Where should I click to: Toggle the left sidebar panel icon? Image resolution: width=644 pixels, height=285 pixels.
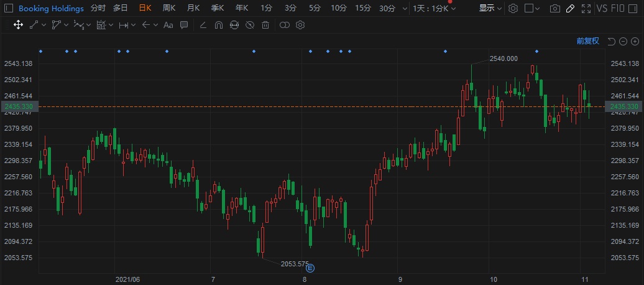tap(9, 8)
